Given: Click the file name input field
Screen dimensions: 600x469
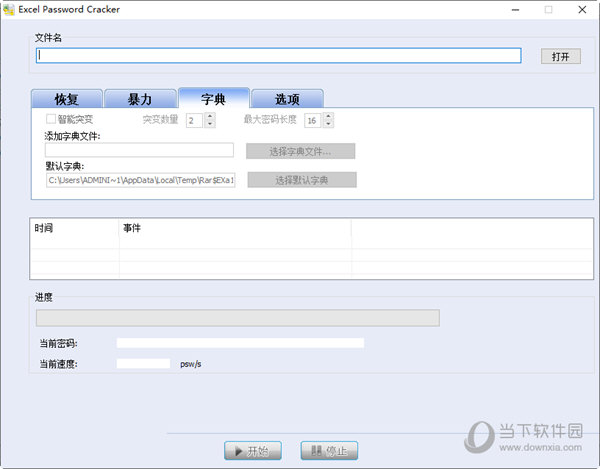Looking at the screenshot, I should [x=279, y=55].
